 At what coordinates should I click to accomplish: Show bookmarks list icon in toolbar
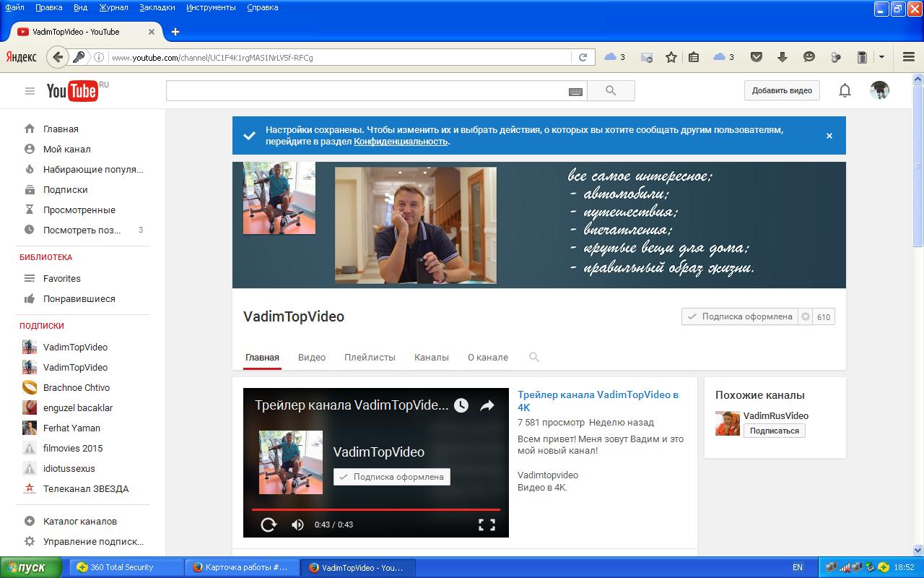[x=694, y=57]
